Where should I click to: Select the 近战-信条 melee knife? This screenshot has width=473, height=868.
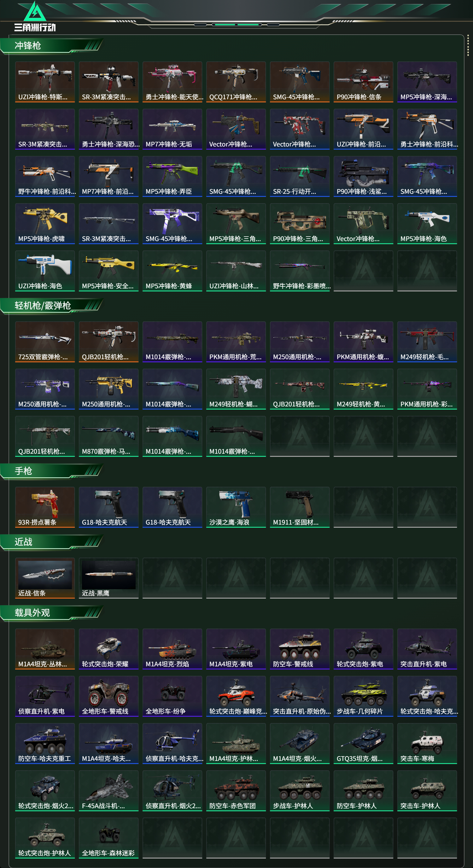tap(45, 578)
